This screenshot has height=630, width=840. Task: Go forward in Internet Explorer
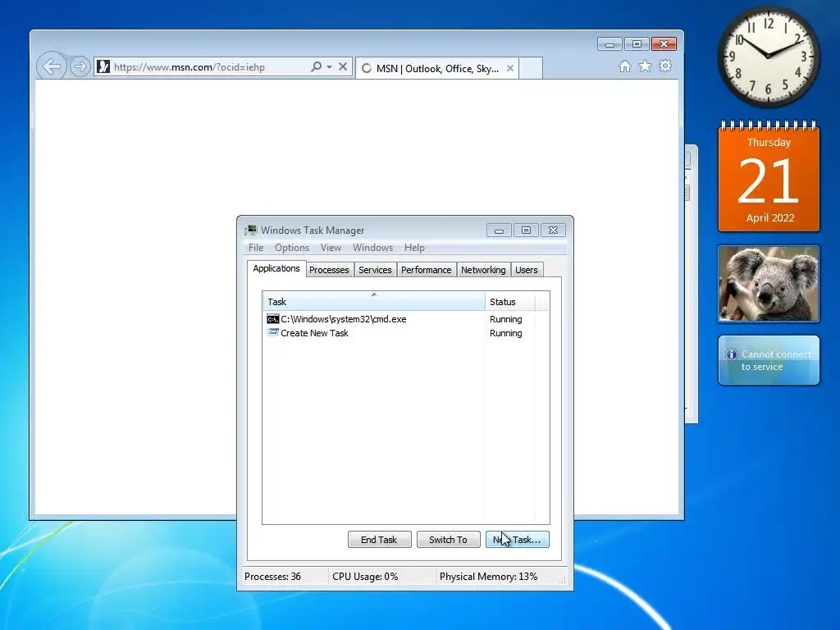click(80, 66)
